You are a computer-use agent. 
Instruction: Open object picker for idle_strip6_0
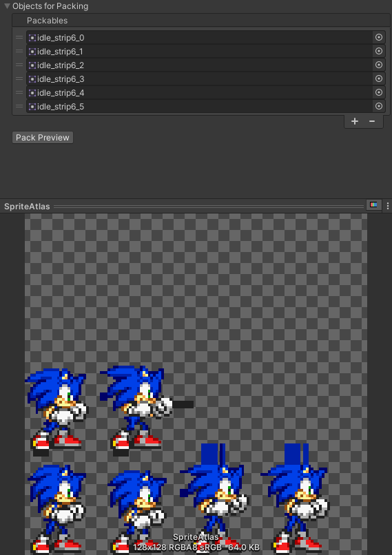(x=378, y=37)
